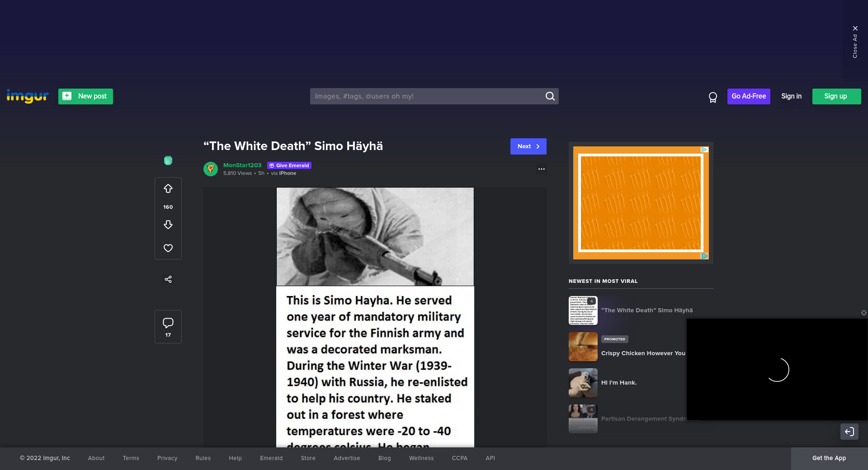Screen dimensions: 868x470
Task: Click the Give Emerald badge
Action: pyautogui.click(x=289, y=165)
